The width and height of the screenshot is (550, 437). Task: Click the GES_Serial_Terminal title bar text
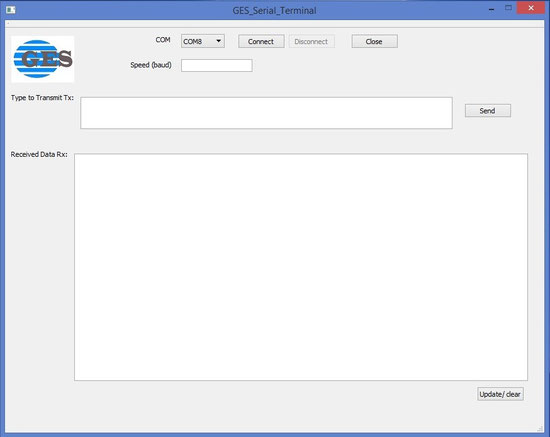tap(274, 11)
